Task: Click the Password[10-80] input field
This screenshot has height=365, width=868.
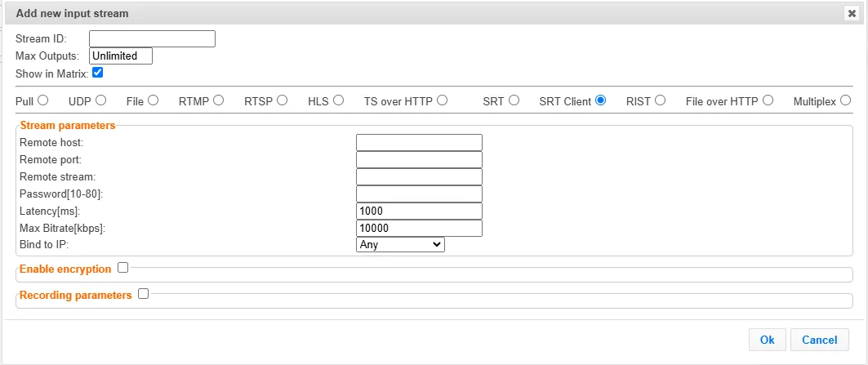Action: click(419, 194)
